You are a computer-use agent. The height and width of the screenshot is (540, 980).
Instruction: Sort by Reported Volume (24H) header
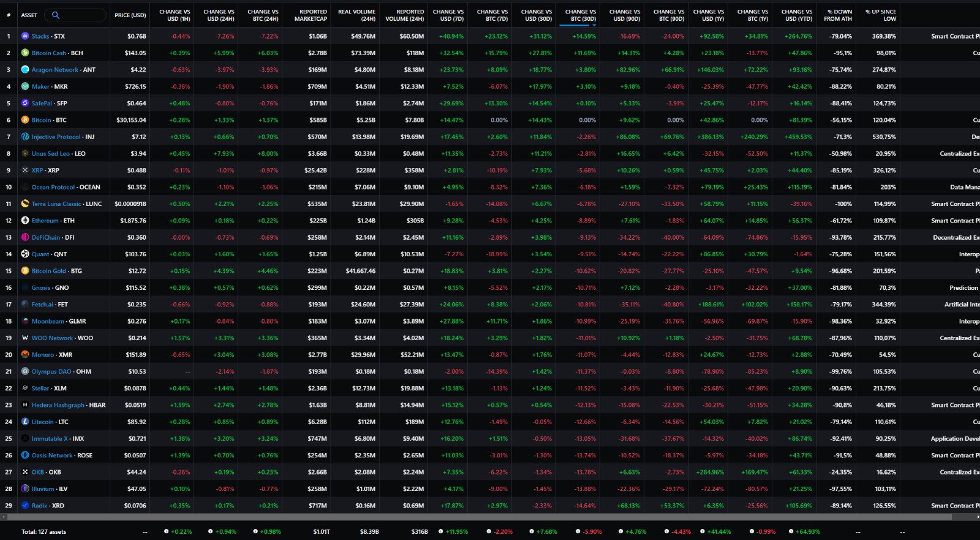coord(404,15)
